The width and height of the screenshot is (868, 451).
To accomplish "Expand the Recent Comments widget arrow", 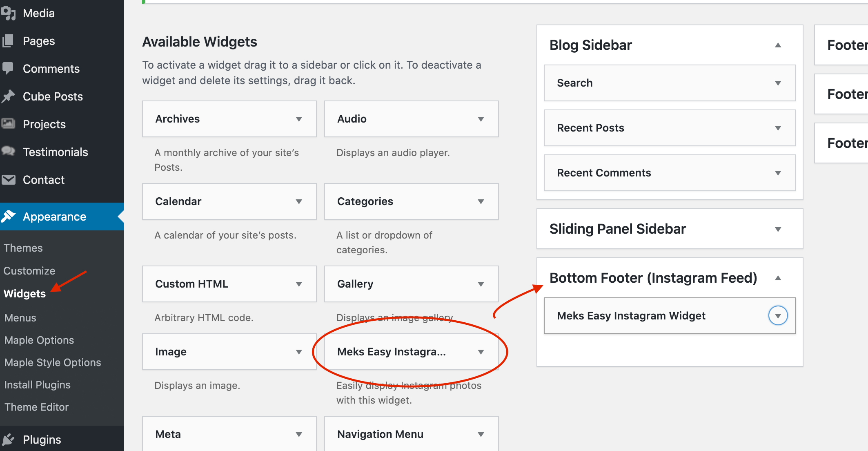I will (x=778, y=173).
